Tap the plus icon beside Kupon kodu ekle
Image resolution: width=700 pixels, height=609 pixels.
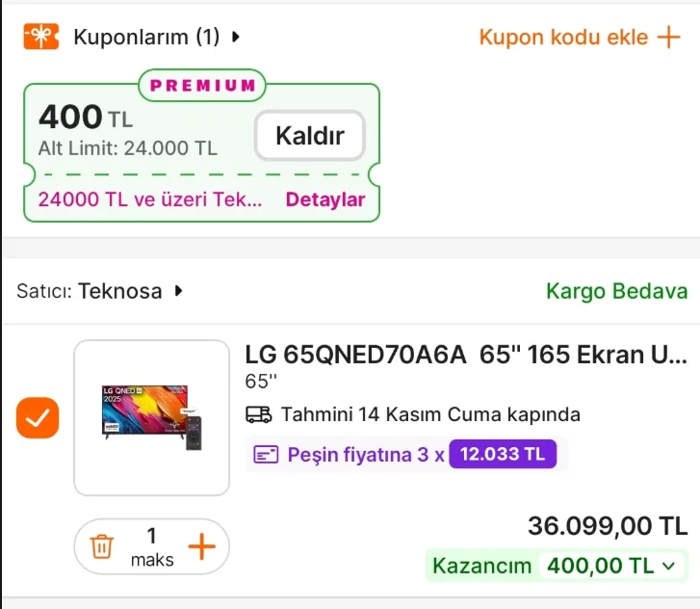(668, 38)
